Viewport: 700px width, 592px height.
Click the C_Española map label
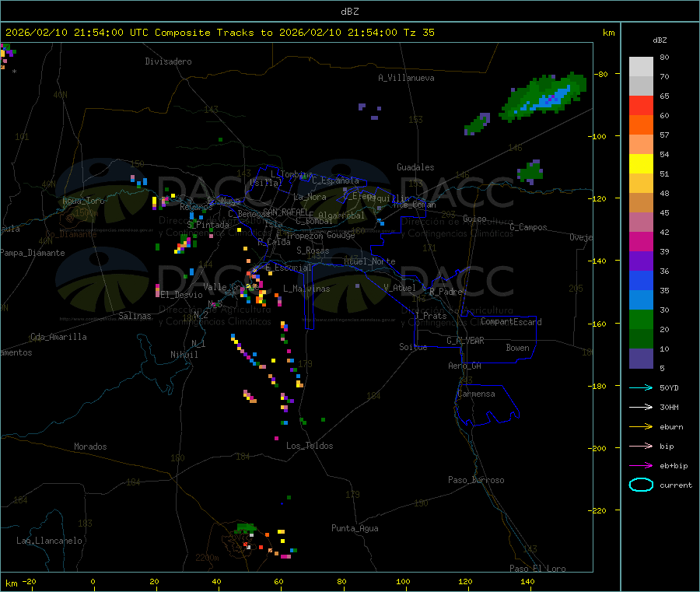(x=335, y=180)
